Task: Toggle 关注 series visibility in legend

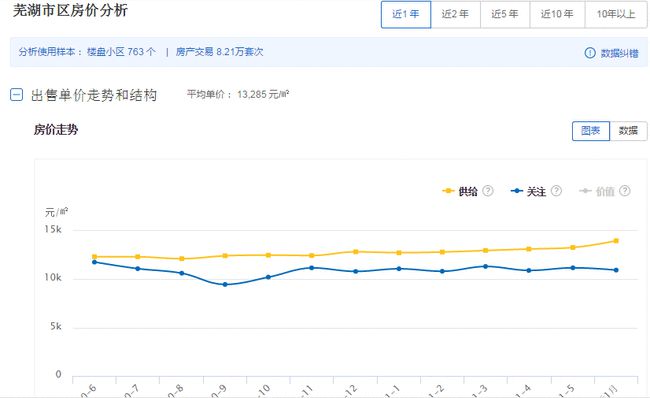Action: [536, 191]
